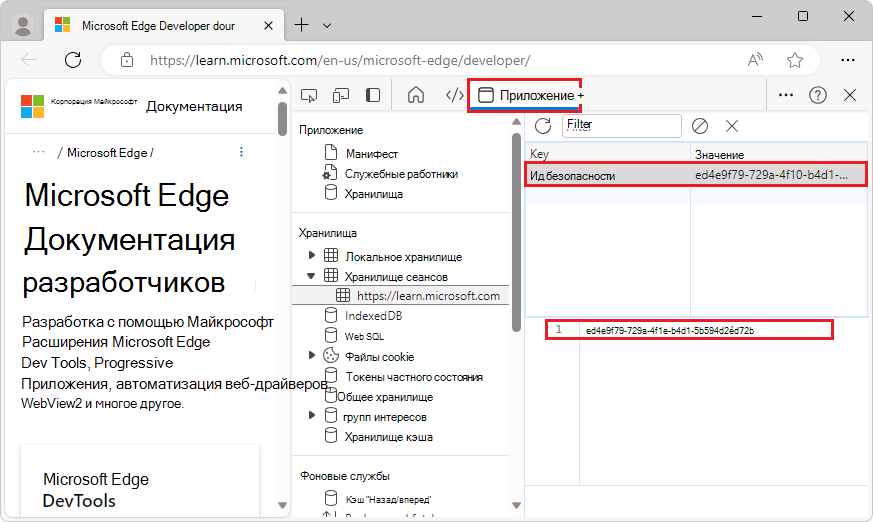Image resolution: width=873 pixels, height=522 pixels.
Task: Select the Приложение tab
Action: click(x=526, y=95)
